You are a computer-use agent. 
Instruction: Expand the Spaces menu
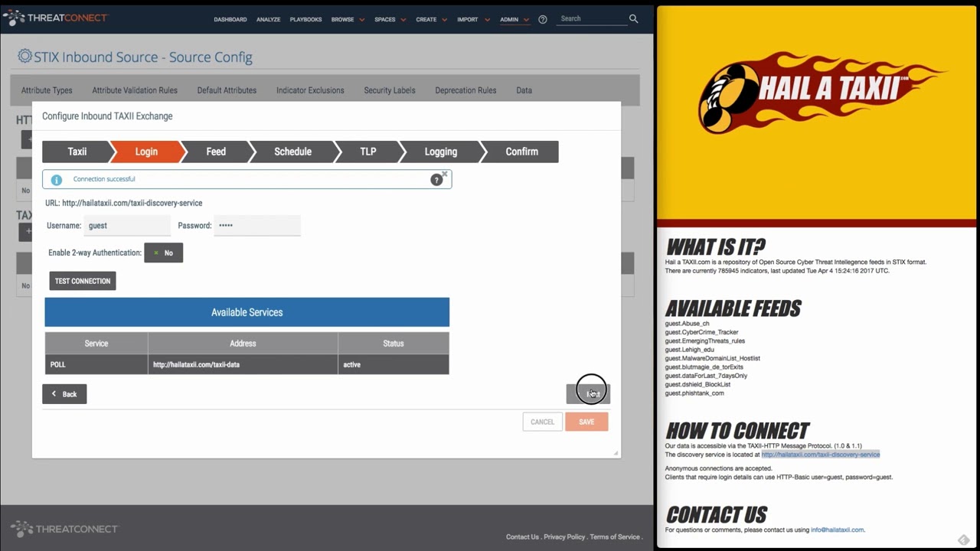(x=390, y=19)
